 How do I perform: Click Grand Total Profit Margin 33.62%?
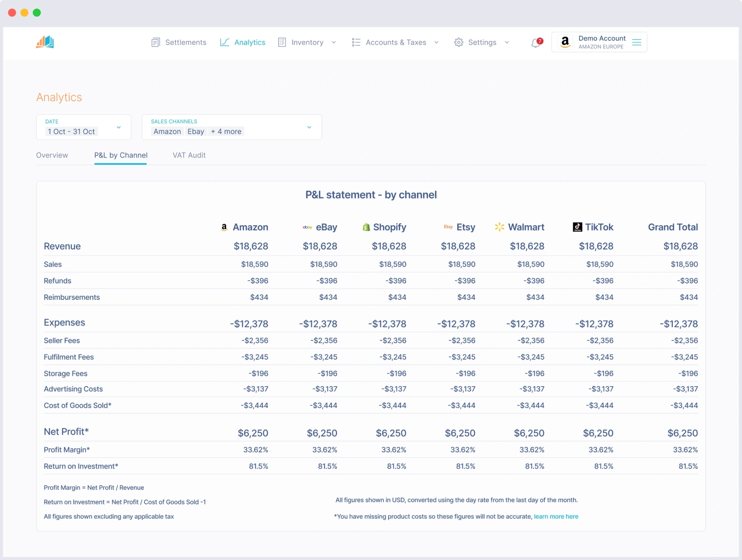pyautogui.click(x=685, y=450)
